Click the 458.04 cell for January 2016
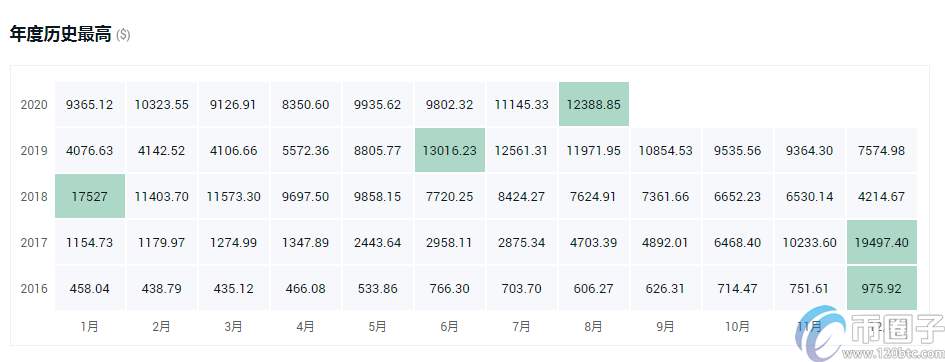The height and width of the screenshot is (362, 945). click(90, 289)
